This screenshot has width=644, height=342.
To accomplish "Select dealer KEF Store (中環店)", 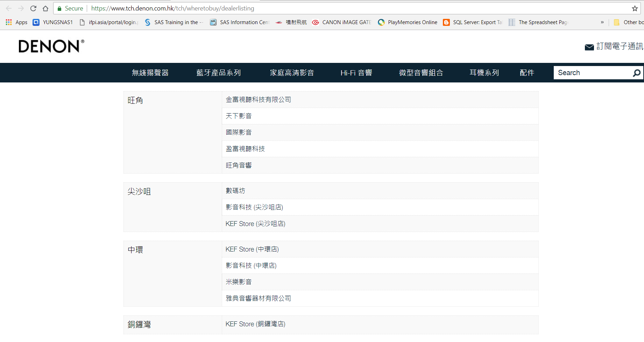I will coord(252,249).
